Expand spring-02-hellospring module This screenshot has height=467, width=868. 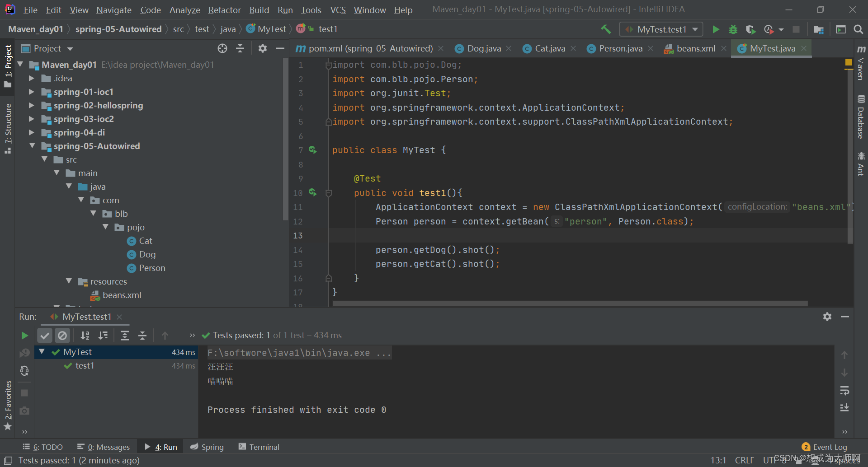(x=31, y=105)
